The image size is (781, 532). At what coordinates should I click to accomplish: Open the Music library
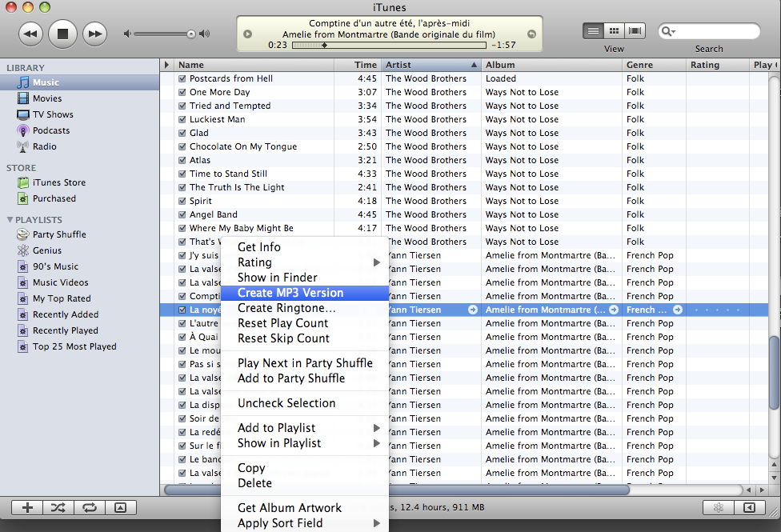coord(80,82)
